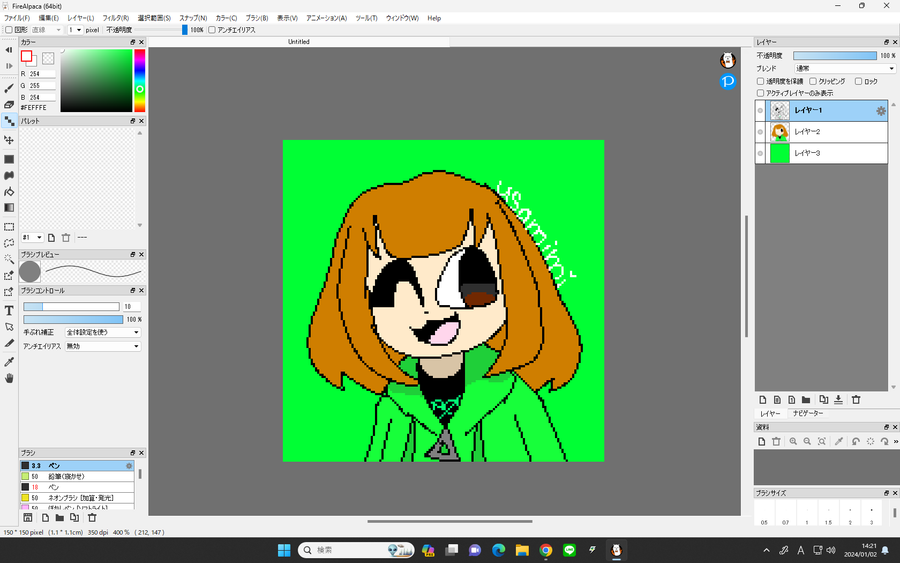Zoom in on the reference panel image
Viewport: 900px width, 563px height.
tap(793, 441)
